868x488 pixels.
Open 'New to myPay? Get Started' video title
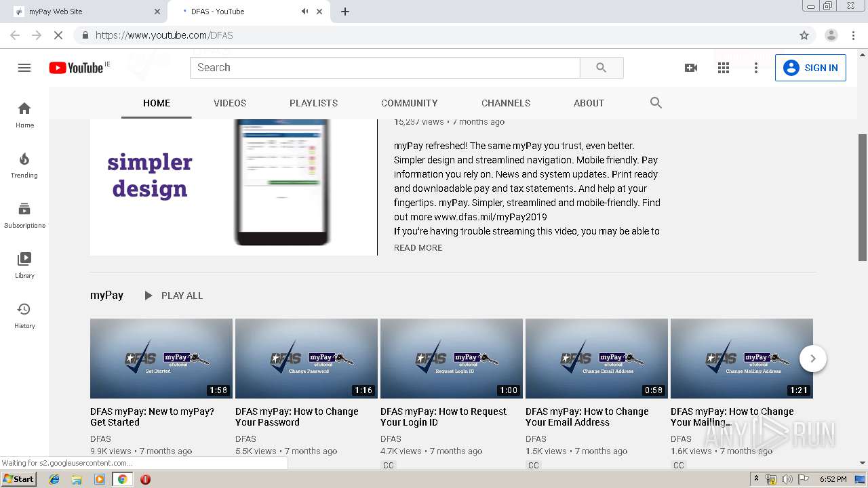[152, 417]
